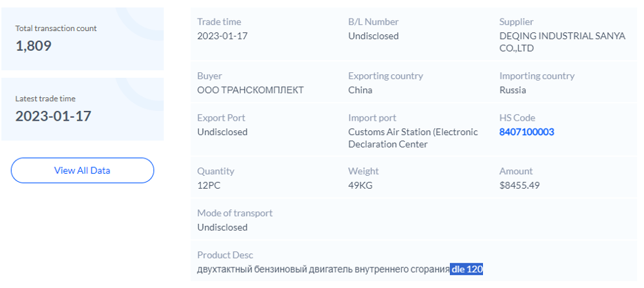Select the total transaction count 1,809

point(34,46)
